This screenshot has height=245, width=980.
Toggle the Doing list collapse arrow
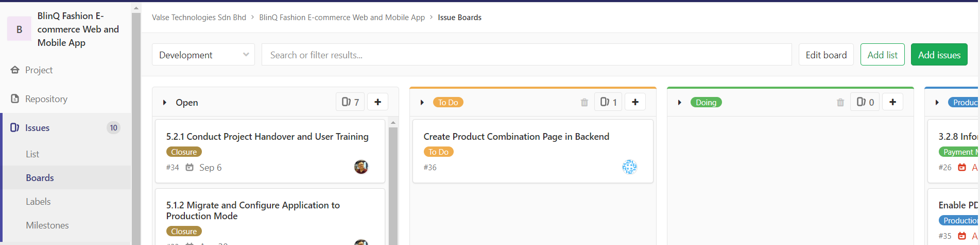tap(680, 103)
